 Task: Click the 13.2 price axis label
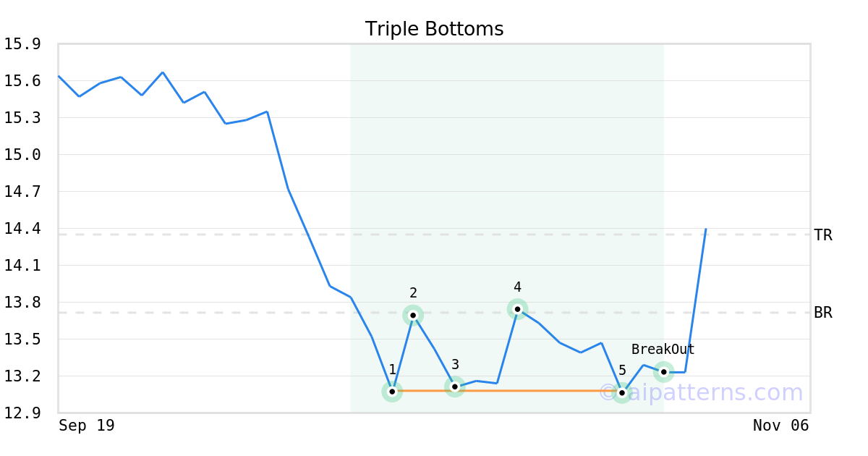pyautogui.click(x=22, y=376)
